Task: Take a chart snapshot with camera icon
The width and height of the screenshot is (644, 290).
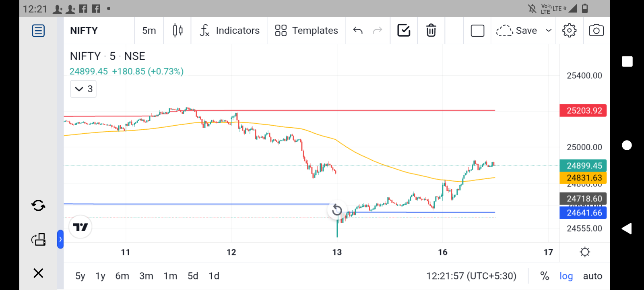Action: 596,31
